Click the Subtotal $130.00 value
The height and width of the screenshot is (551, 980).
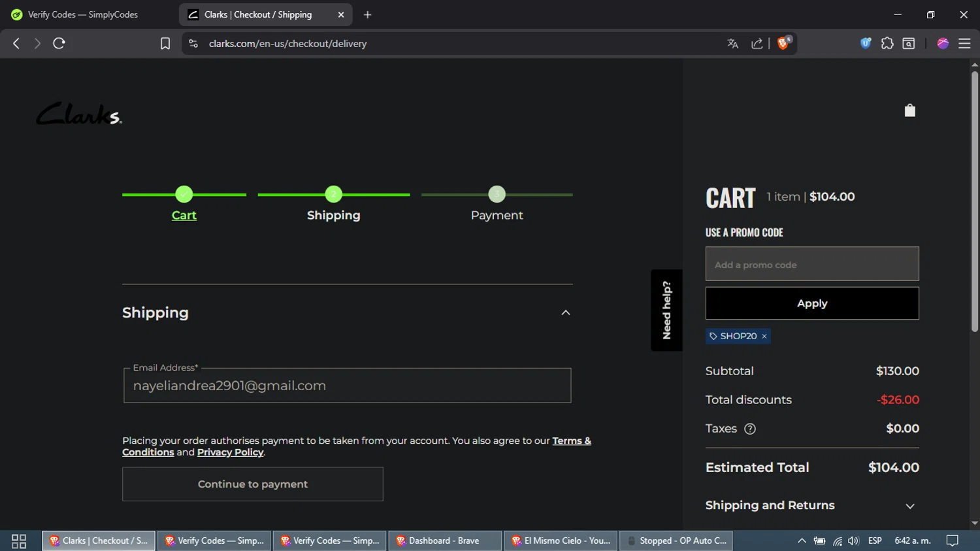click(x=897, y=371)
